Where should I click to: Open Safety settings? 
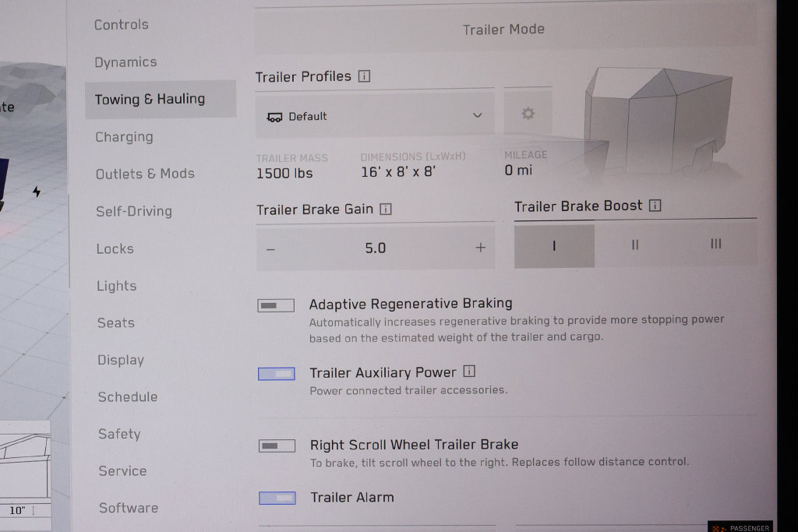[x=119, y=434]
